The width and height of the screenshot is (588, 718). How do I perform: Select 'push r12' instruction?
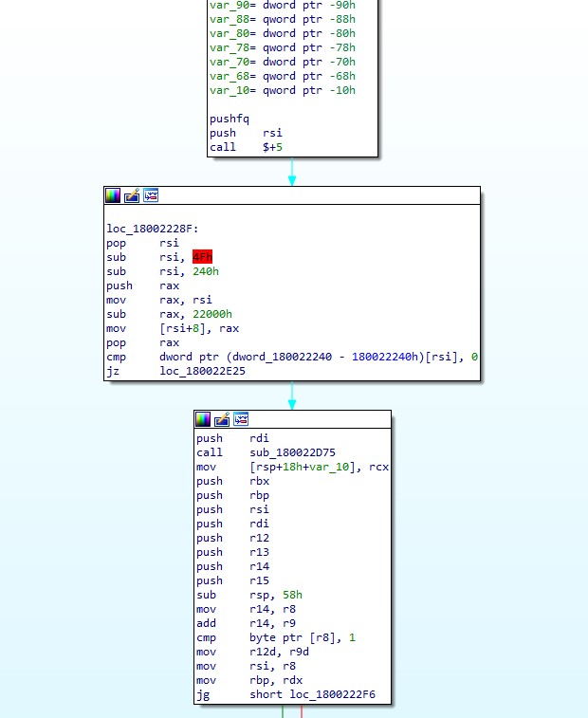[x=233, y=538]
